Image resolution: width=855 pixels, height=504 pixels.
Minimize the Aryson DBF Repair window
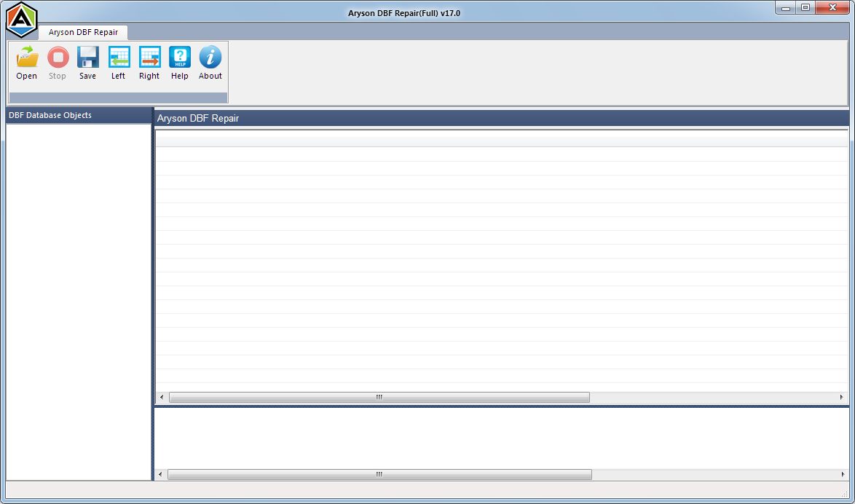785,7
